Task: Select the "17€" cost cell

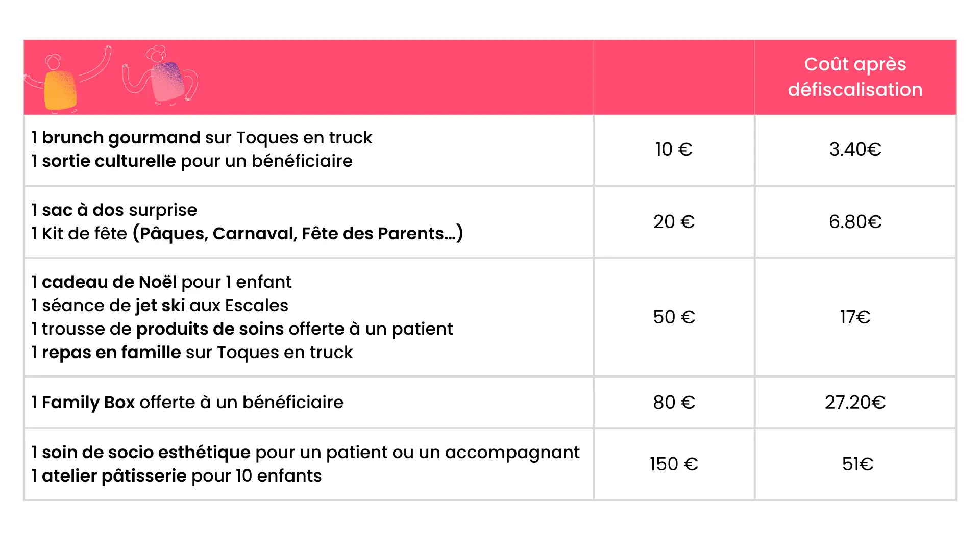Action: (855, 317)
